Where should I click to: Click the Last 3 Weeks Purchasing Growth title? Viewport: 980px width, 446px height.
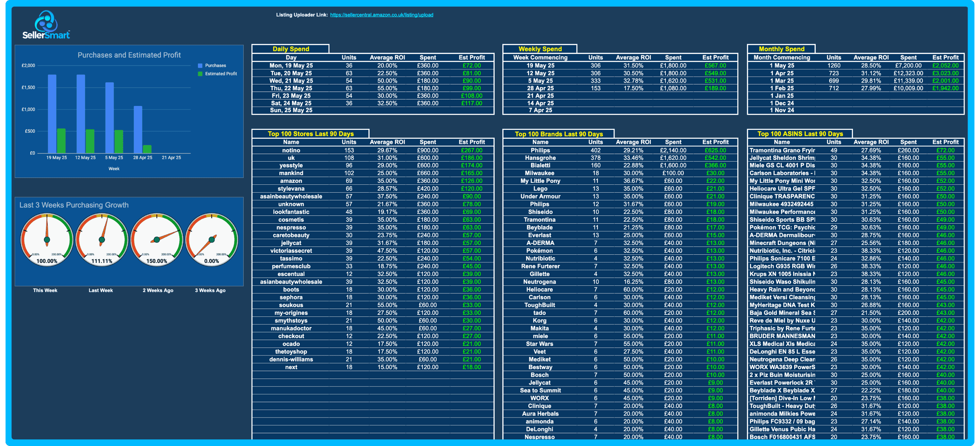point(74,205)
